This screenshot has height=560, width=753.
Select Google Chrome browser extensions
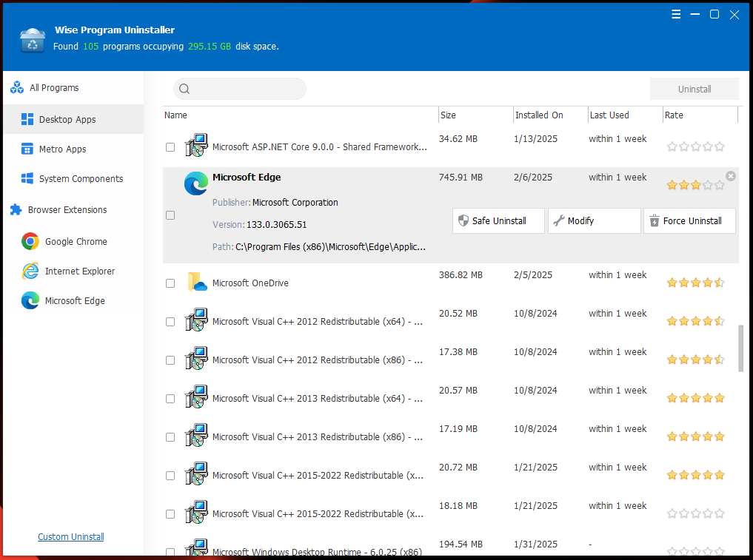[x=76, y=241]
